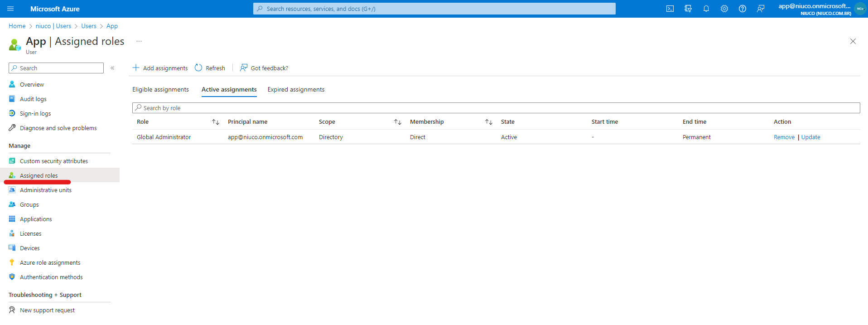The height and width of the screenshot is (325, 868).
Task: Click the Direct membership cell
Action: [x=418, y=137]
